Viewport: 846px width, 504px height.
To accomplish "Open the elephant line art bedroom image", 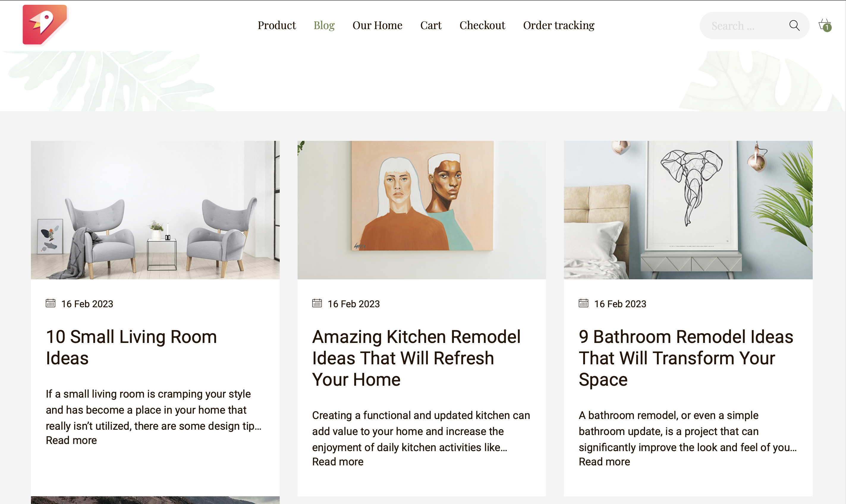I will point(688,210).
